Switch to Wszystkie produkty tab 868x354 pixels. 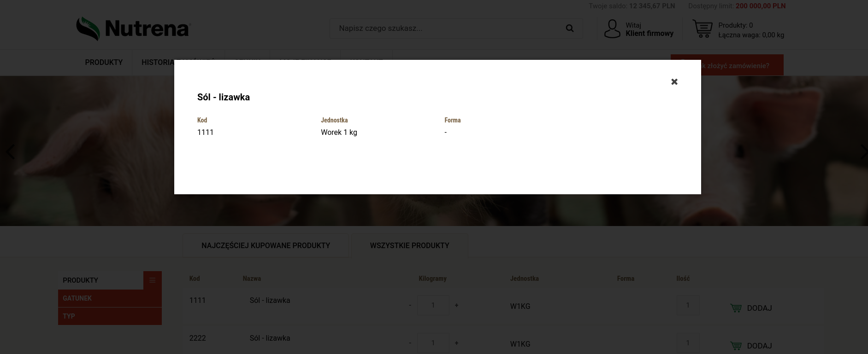pyautogui.click(x=409, y=245)
